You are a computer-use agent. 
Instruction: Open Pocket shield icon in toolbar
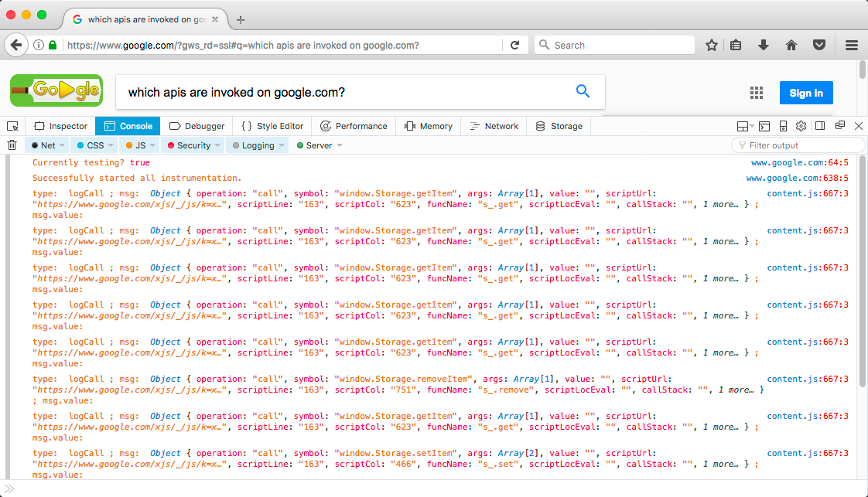[x=819, y=46]
